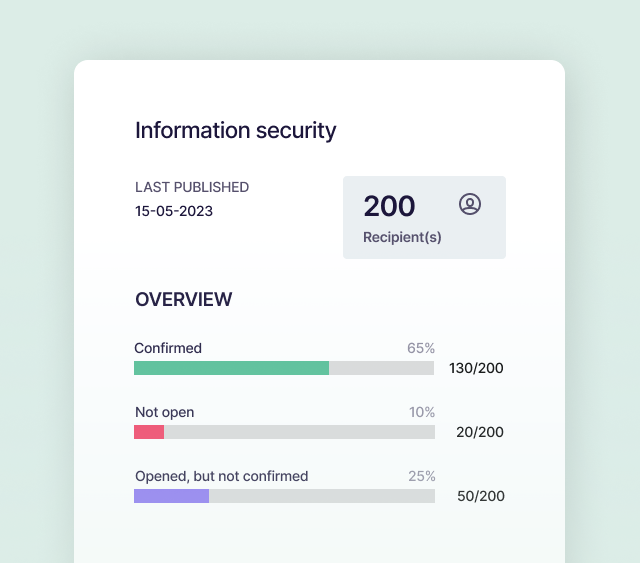640x563 pixels.
Task: Click the 65% percentage value
Action: coord(421,348)
